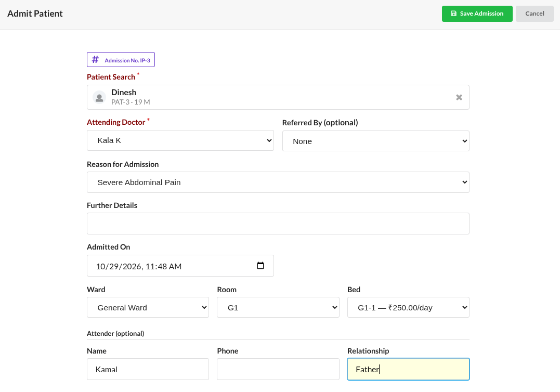Click the Room field label

pos(227,290)
